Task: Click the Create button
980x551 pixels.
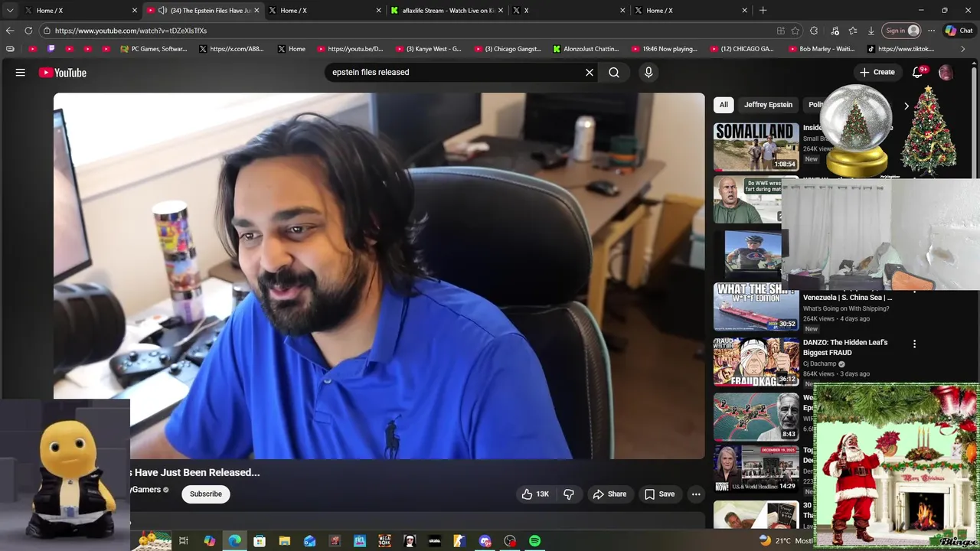Action: (x=877, y=73)
